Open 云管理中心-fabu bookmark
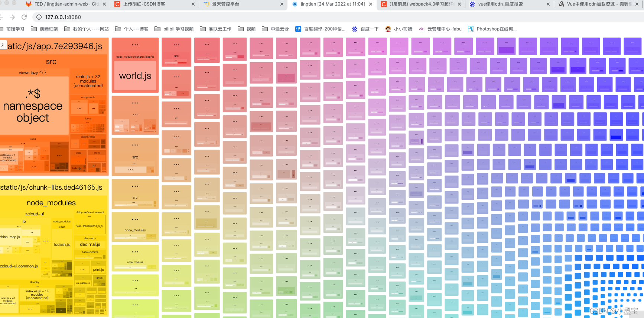644x318 pixels. click(440, 29)
